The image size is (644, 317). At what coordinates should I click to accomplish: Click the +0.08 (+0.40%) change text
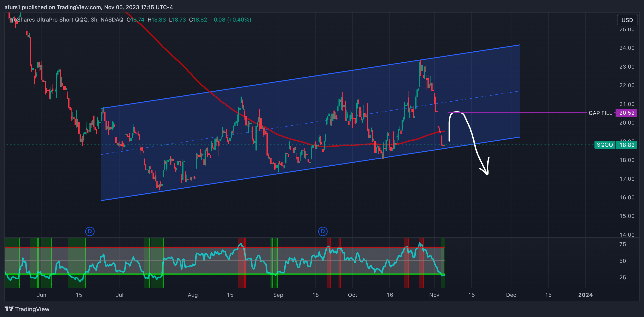pos(230,19)
